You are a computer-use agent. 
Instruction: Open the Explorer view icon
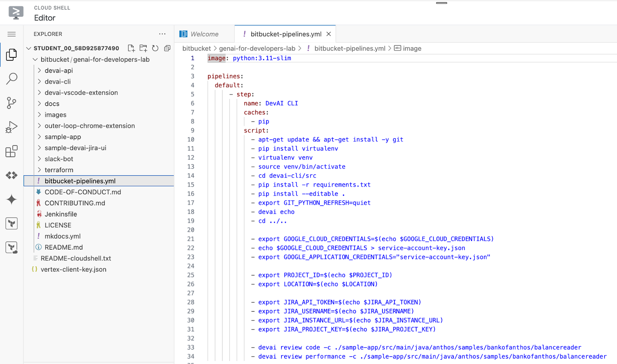(x=12, y=55)
